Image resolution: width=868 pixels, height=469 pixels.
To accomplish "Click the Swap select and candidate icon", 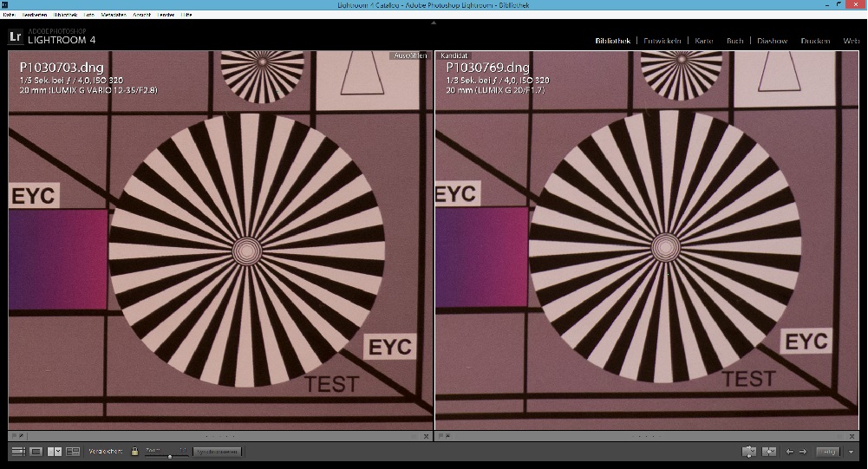I will pyautogui.click(x=748, y=452).
